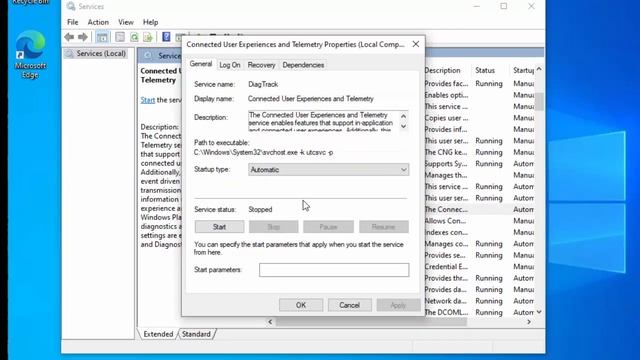Open the File menu
The height and width of the screenshot is (360, 640).
(x=73, y=22)
